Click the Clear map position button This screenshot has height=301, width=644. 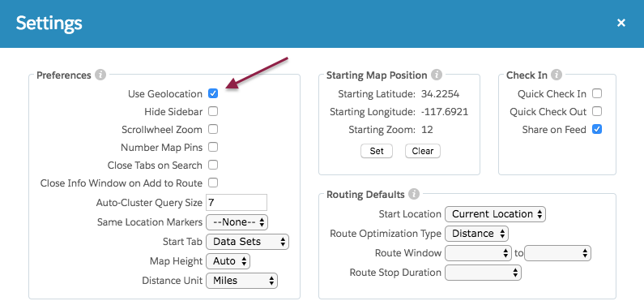[423, 151]
